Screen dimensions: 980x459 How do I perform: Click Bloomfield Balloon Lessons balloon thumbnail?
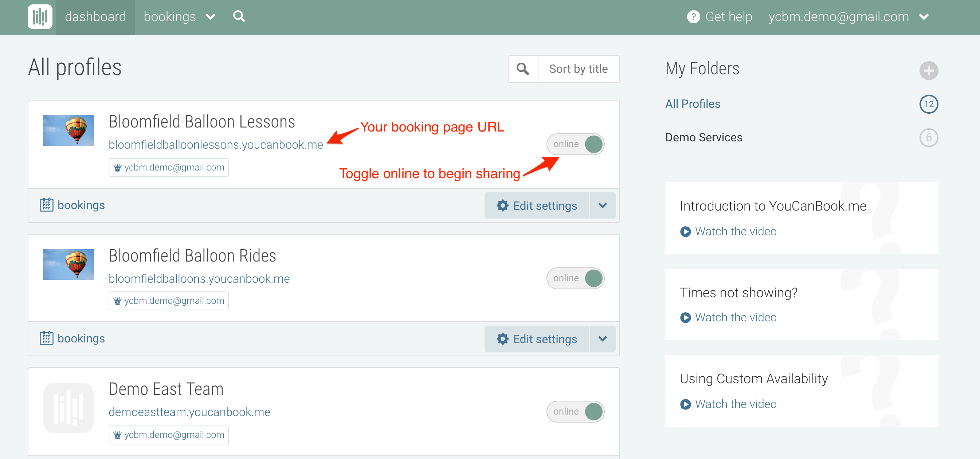point(68,130)
